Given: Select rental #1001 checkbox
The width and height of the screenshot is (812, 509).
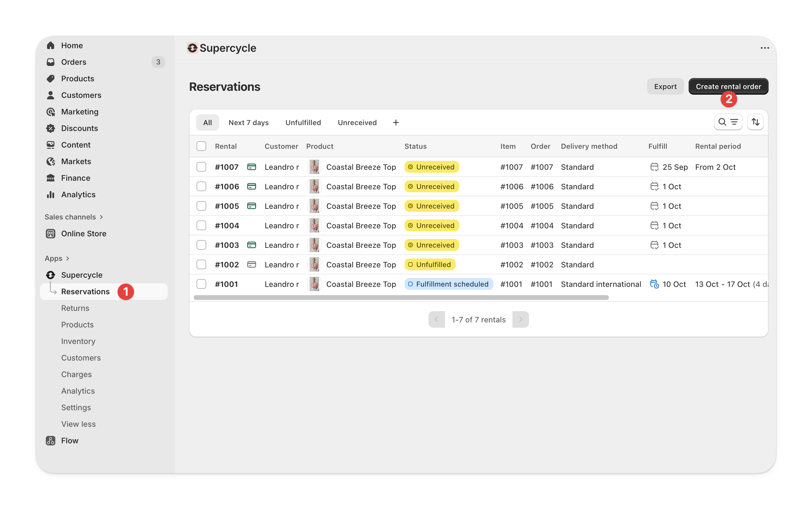Looking at the screenshot, I should click(x=201, y=284).
